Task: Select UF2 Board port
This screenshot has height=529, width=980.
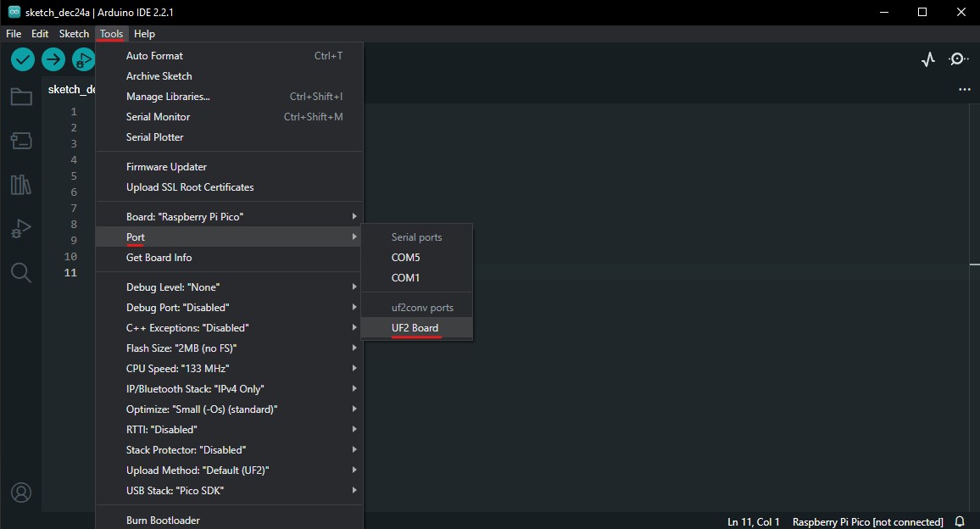Action: point(415,328)
